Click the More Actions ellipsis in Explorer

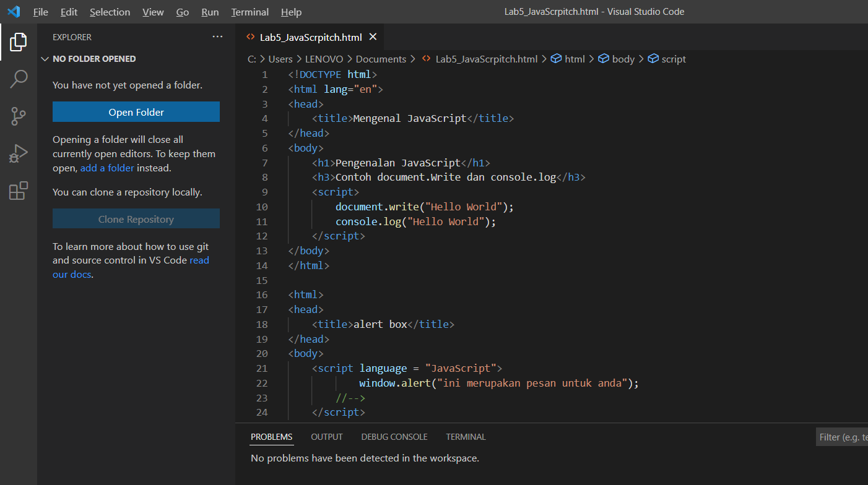point(217,37)
